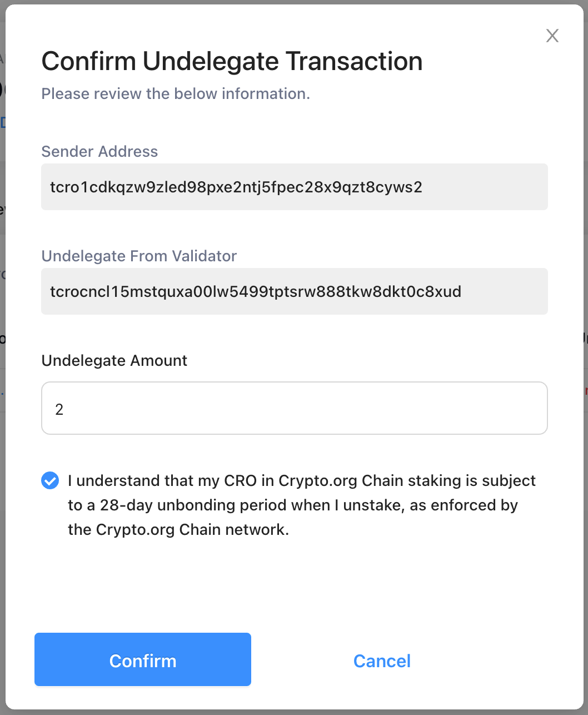Select the sender address starting with tcro1cdkqzw9
The width and height of the screenshot is (588, 715).
[x=236, y=187]
